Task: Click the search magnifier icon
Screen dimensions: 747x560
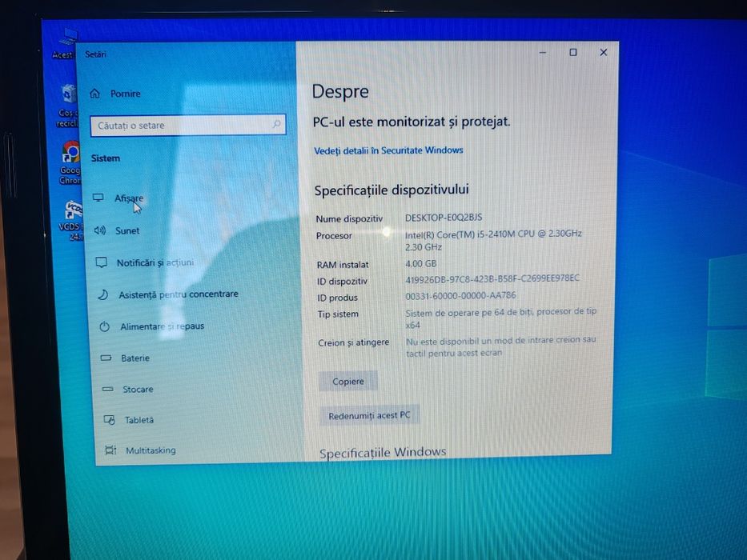Action: (276, 124)
